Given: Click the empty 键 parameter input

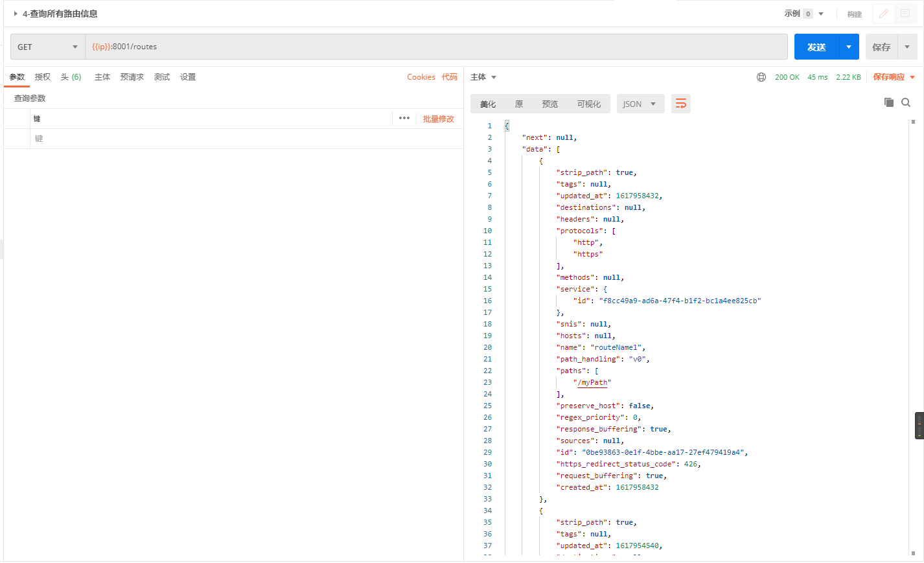Looking at the screenshot, I should [x=246, y=139].
